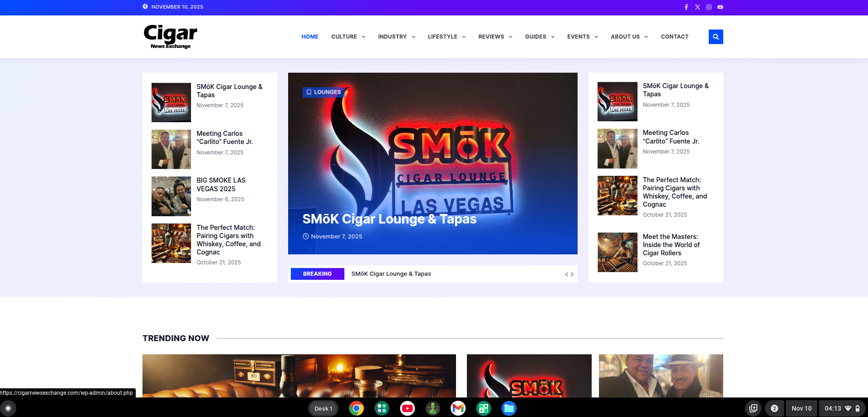
Task: Open the Contact menu item
Action: 674,37
